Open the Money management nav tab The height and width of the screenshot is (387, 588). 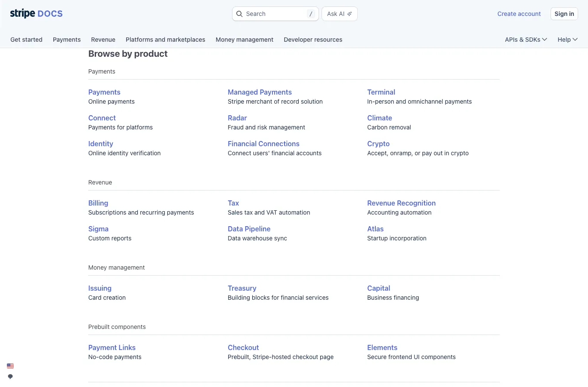[244, 40]
